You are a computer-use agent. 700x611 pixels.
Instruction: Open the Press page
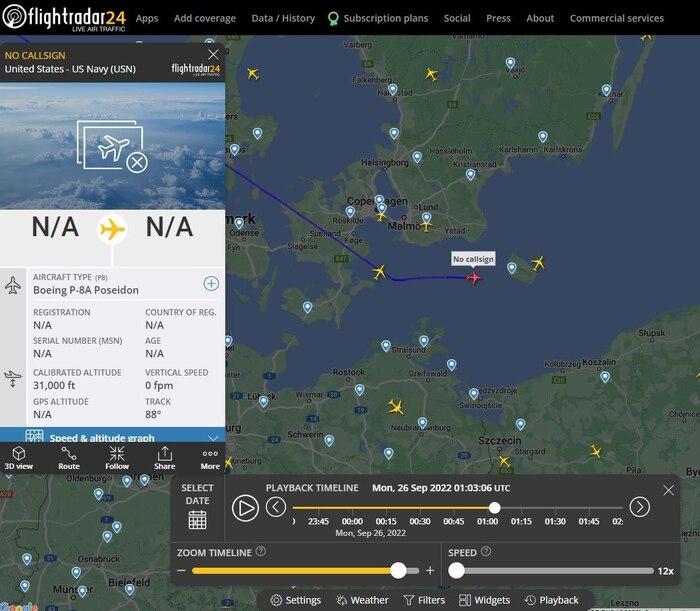(498, 18)
